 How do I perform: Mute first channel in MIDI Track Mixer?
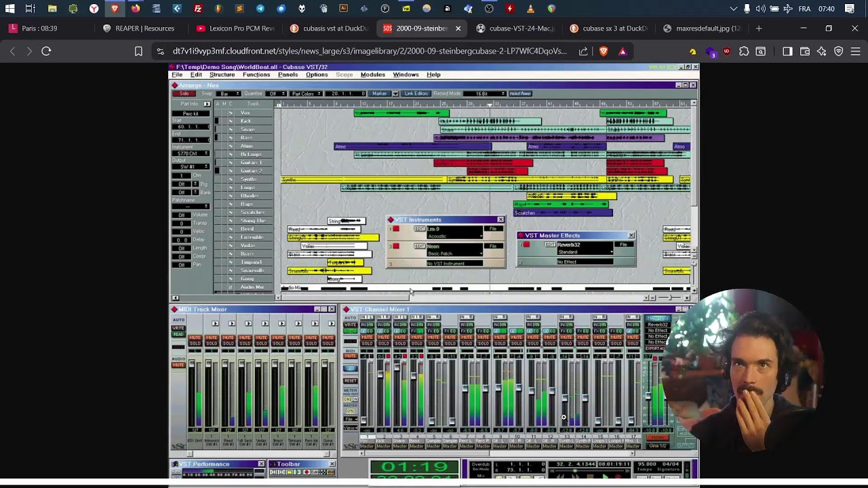point(195,338)
